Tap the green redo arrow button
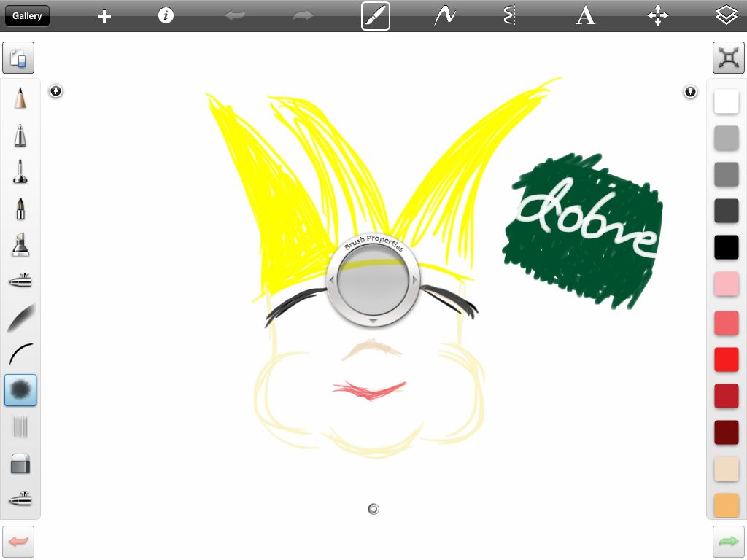Viewport: 747px width, 560px height. click(x=729, y=542)
